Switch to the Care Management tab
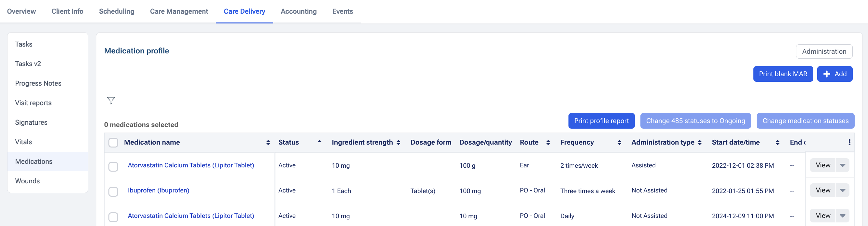Screen dimensions: 868x226 pos(179,11)
